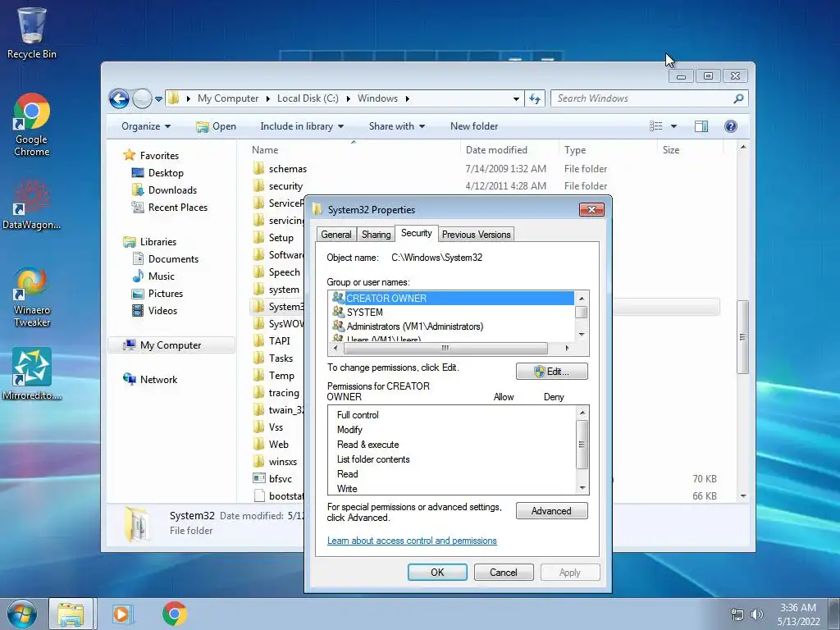Switch to the Sharing tab

coord(376,235)
